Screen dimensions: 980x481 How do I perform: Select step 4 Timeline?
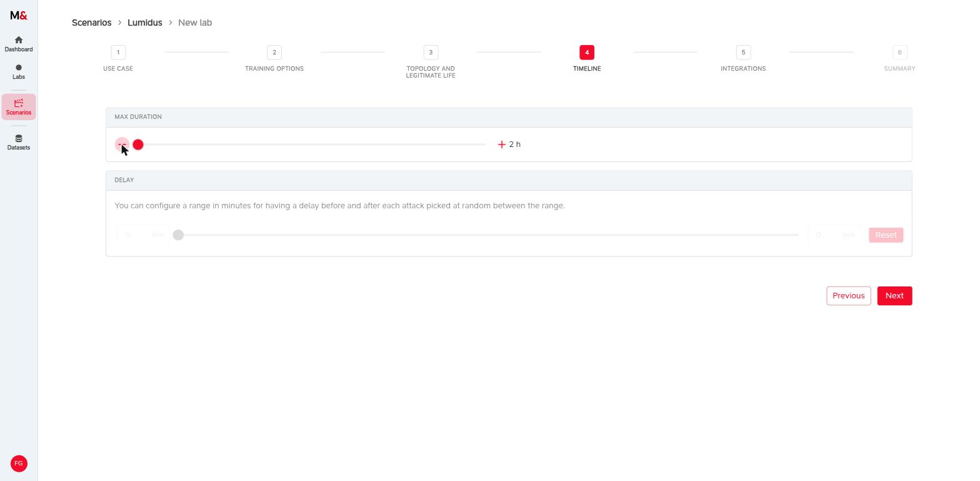pyautogui.click(x=587, y=59)
